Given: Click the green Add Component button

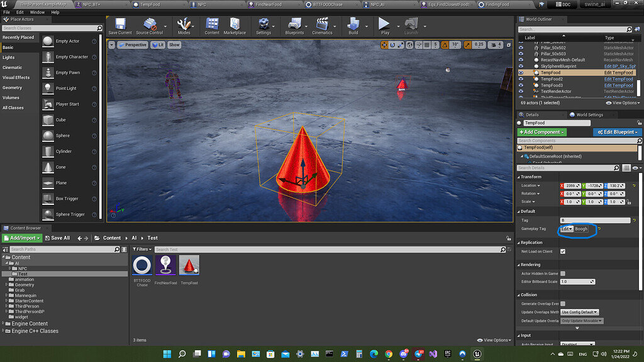Looking at the screenshot, I should [541, 132].
